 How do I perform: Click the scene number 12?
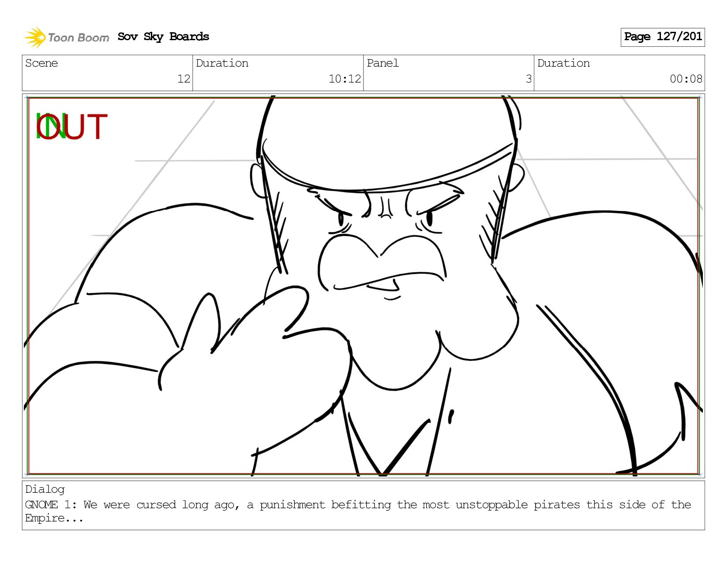click(184, 79)
